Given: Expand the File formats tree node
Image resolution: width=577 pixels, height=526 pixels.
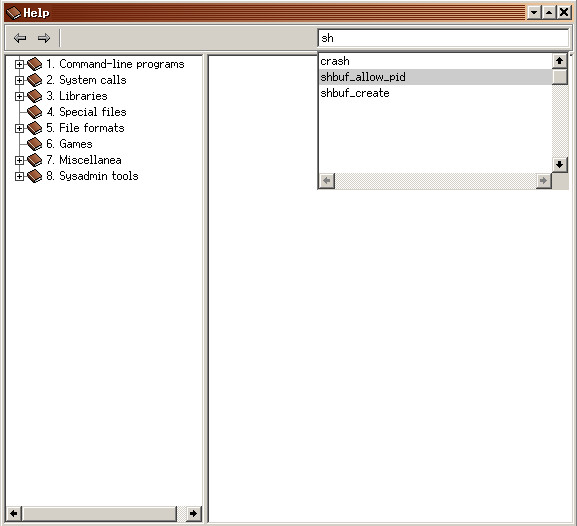Looking at the screenshot, I should (19, 128).
